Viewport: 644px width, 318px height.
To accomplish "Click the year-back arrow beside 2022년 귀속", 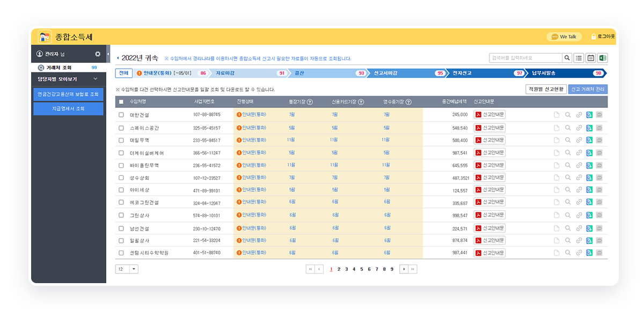I will coord(118,58).
